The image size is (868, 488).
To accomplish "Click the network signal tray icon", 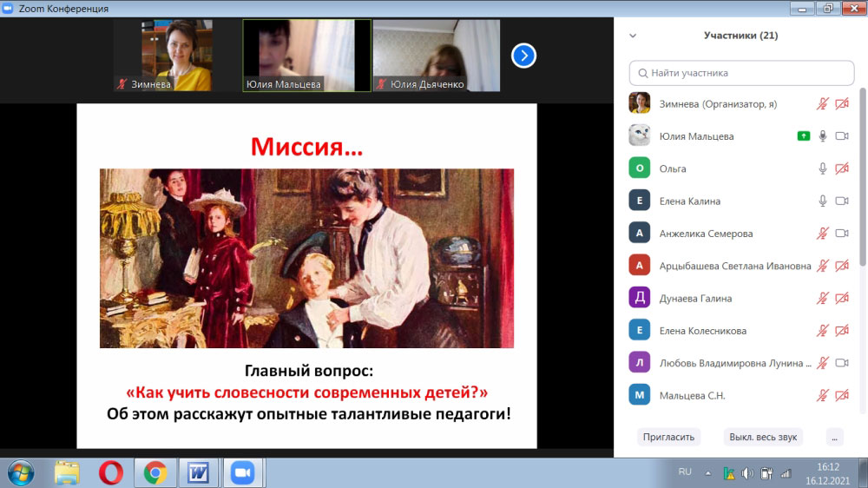I will [x=786, y=473].
